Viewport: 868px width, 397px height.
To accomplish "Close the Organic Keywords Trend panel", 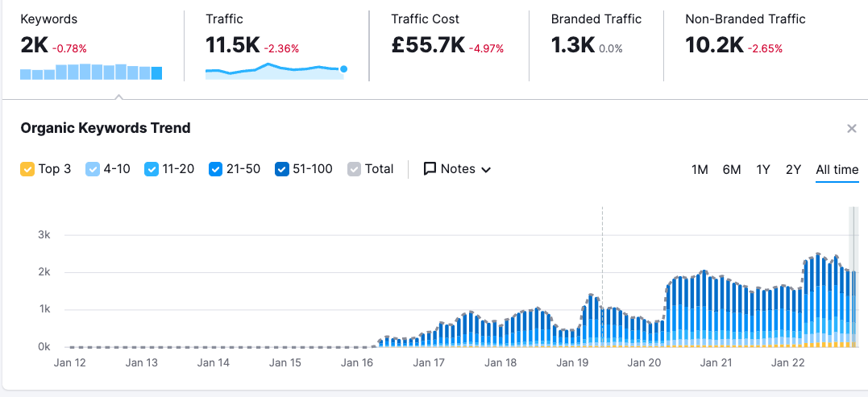I will click(x=852, y=129).
